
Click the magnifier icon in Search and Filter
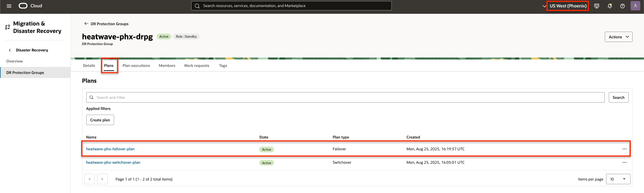click(91, 98)
